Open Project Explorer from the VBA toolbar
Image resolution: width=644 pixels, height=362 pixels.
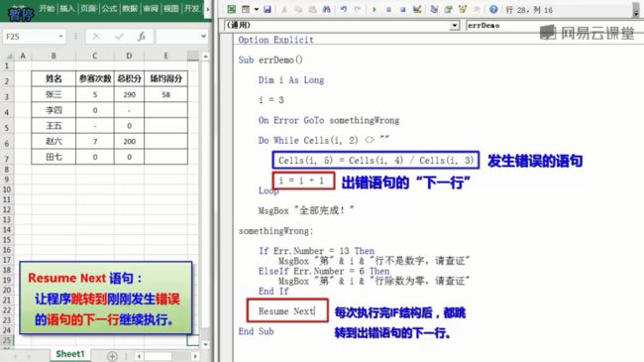pyautogui.click(x=434, y=9)
